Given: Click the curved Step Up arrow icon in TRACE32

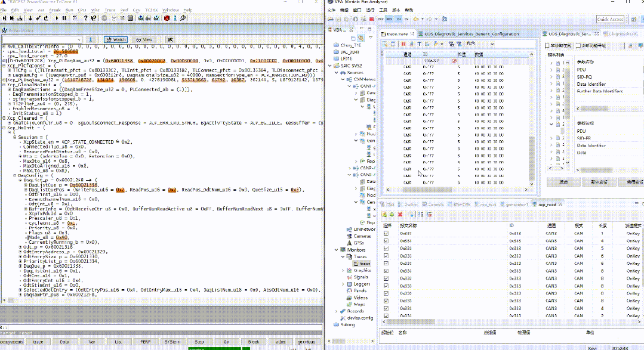Looking at the screenshot, I should pos(45,18).
